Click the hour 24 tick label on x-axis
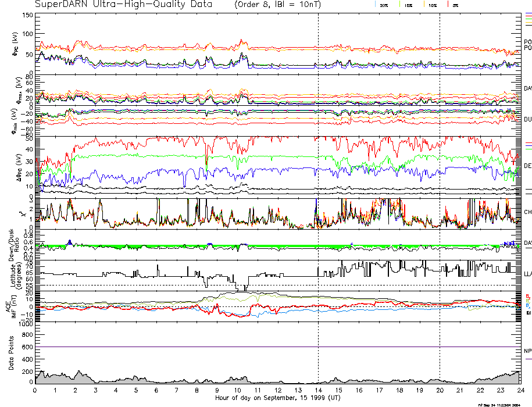 coord(520,391)
